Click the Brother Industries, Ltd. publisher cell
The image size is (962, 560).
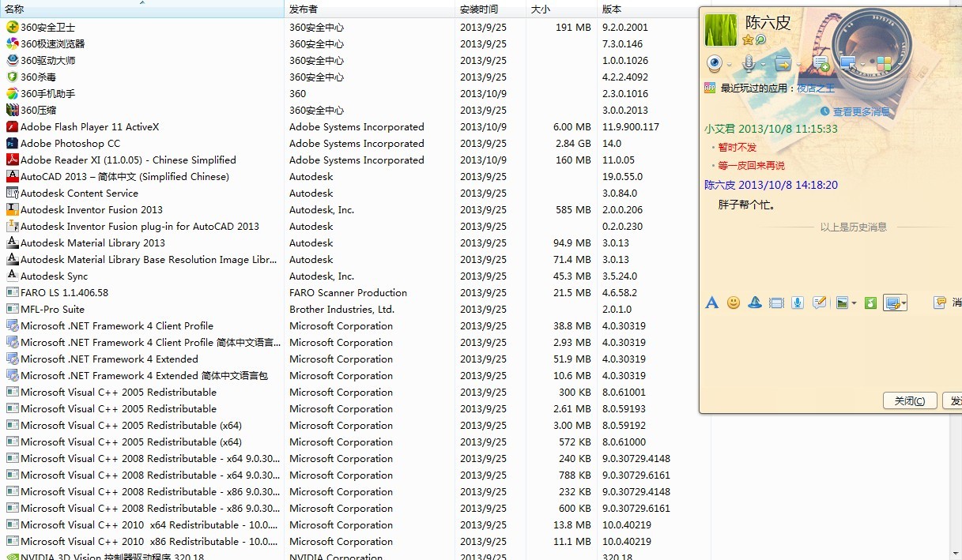click(341, 309)
